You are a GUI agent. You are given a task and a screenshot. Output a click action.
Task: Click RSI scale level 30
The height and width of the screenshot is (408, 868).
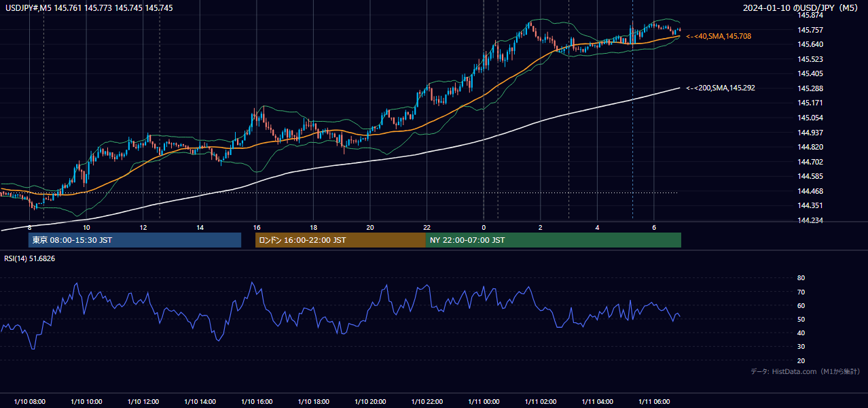click(801, 347)
